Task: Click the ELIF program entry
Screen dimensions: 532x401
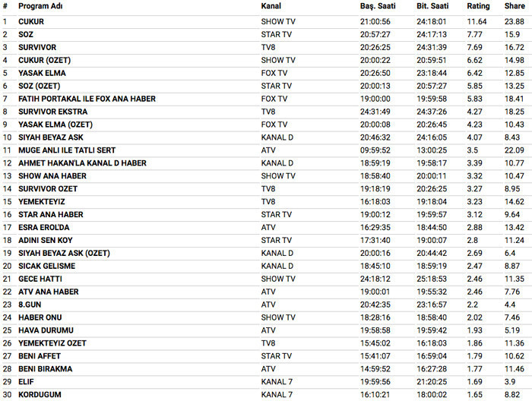Action: click(27, 382)
